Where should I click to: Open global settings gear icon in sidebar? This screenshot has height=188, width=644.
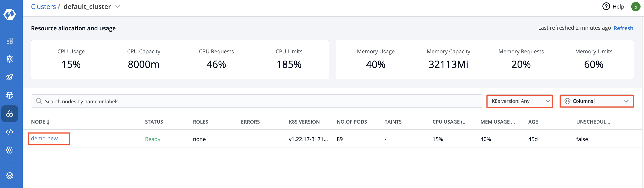[10, 150]
